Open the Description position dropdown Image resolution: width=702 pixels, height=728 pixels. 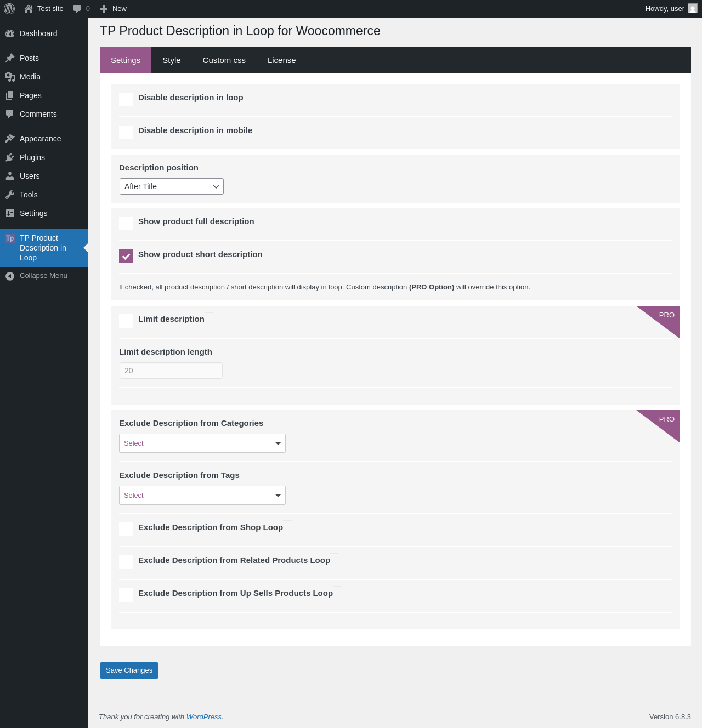172,186
